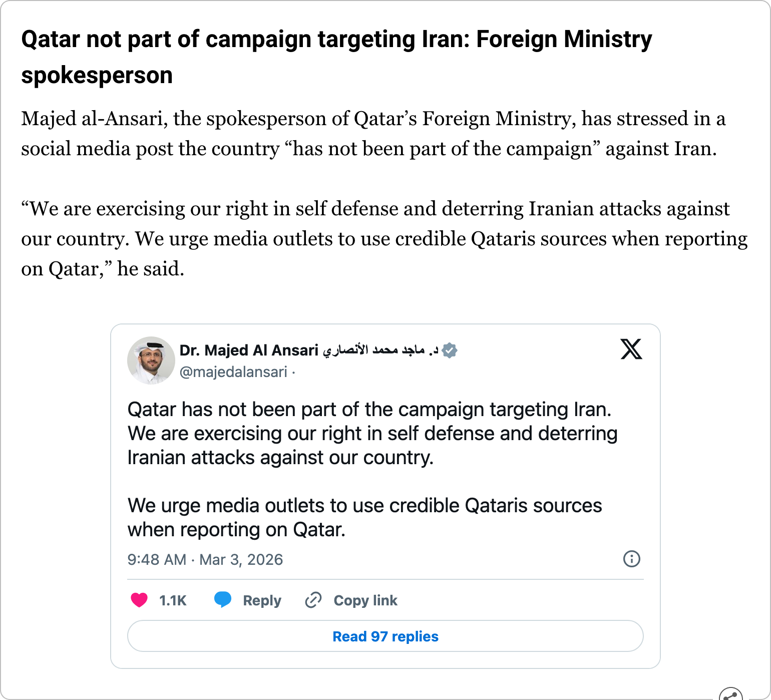Image resolution: width=771 pixels, height=700 pixels.
Task: Click the Copy link text label
Action: point(365,600)
